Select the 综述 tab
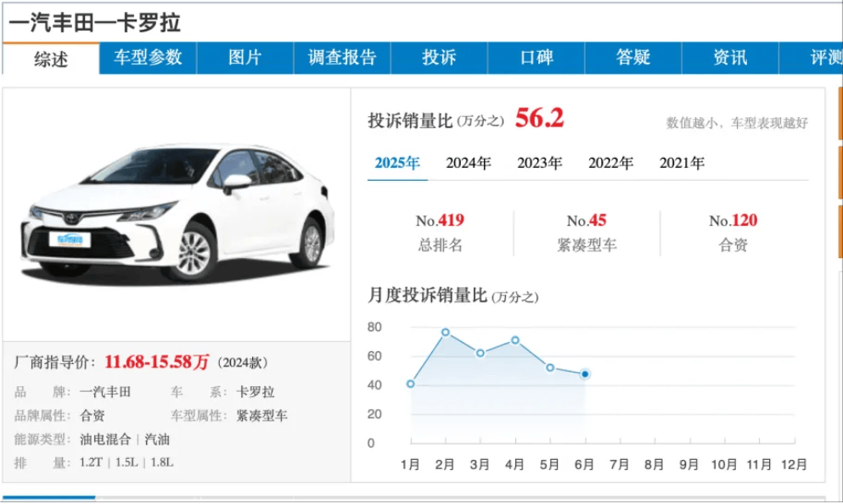The height and width of the screenshot is (504, 843). (52, 57)
